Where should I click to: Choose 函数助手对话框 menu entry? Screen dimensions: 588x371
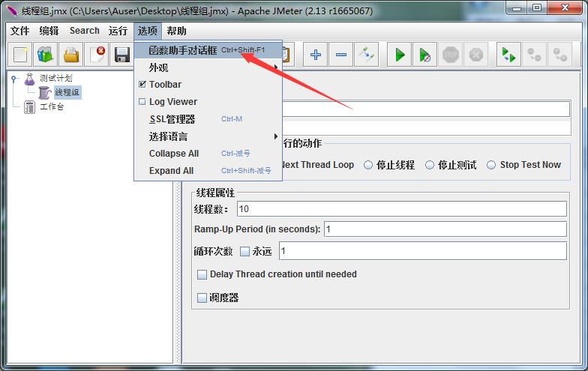tap(208, 49)
